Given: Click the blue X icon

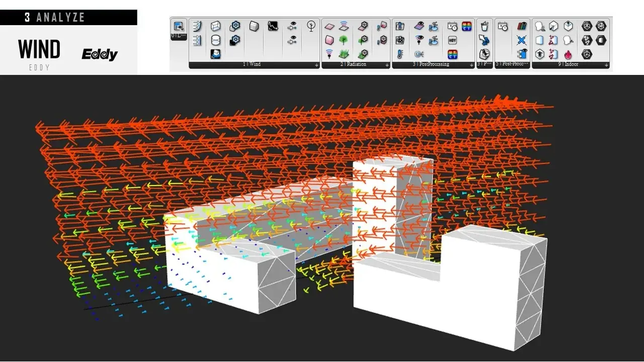Looking at the screenshot, I should (522, 40).
